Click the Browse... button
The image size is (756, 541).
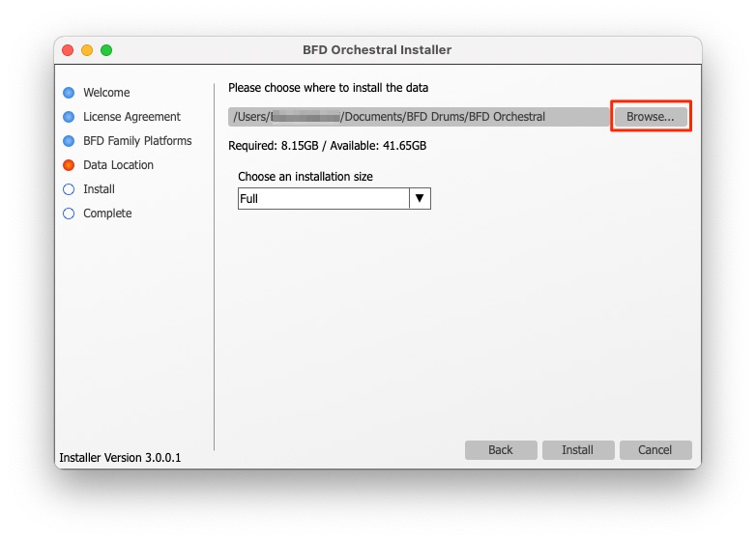click(x=651, y=117)
